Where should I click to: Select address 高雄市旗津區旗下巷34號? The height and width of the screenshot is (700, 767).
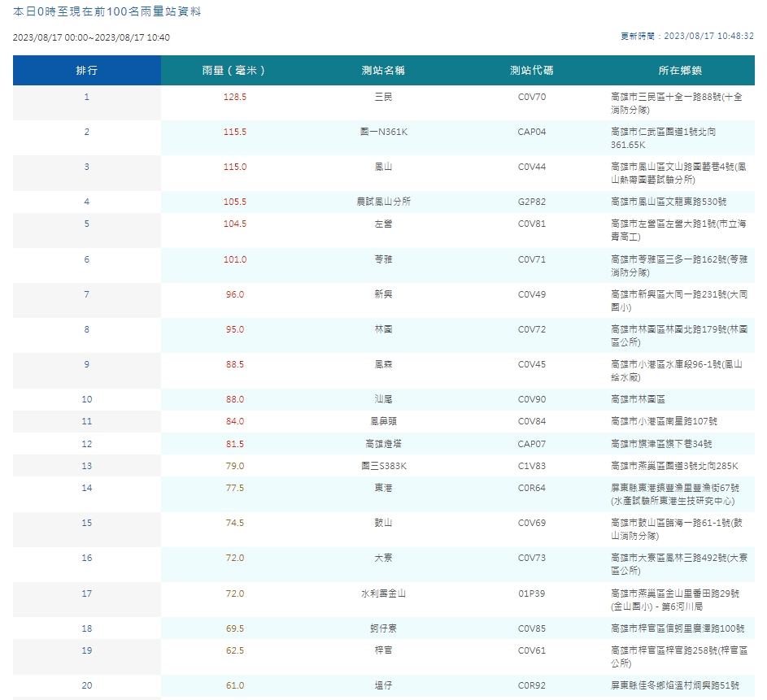(661, 444)
